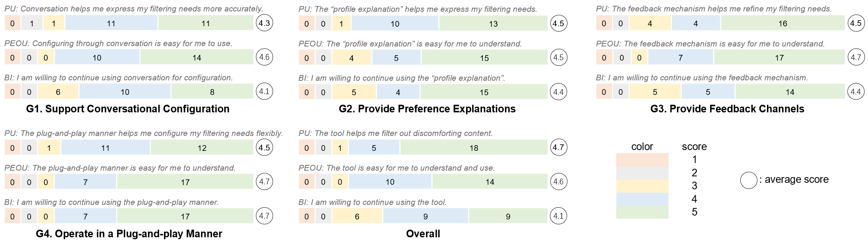
Task: Select the green bar segment labeled 13
Action: [493, 24]
